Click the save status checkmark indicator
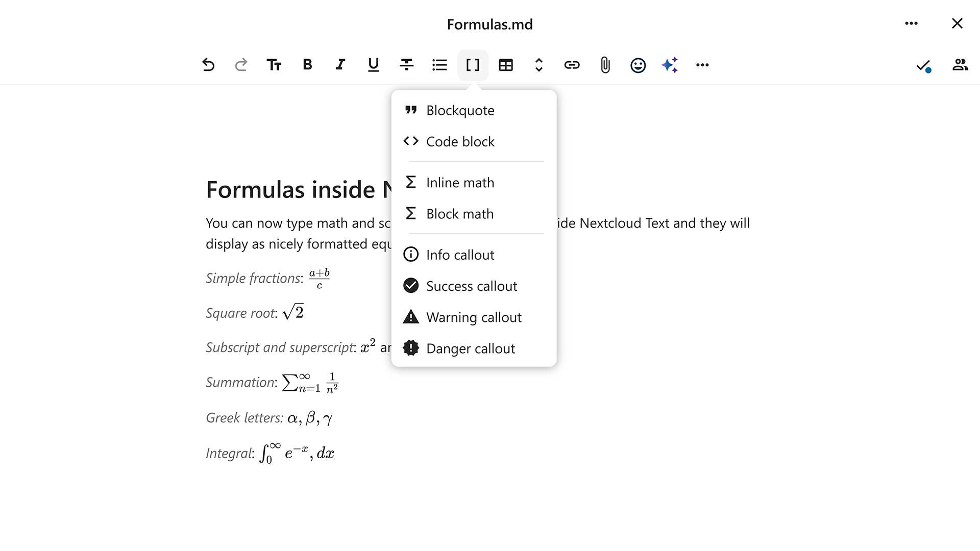This screenshot has width=980, height=551. (923, 66)
